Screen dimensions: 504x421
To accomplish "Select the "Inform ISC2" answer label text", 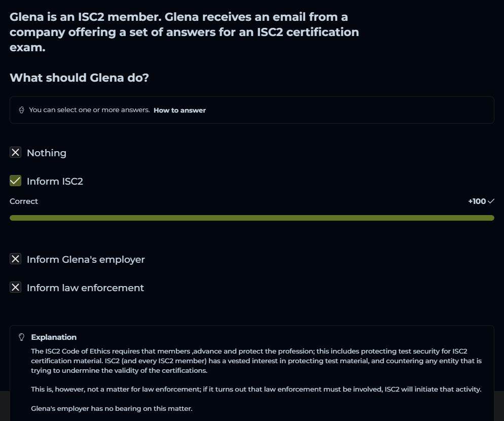I will [x=55, y=182].
